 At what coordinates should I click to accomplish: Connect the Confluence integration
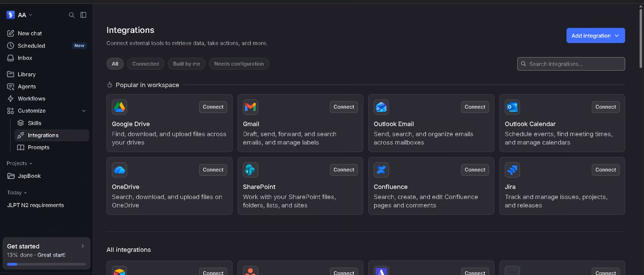point(475,170)
